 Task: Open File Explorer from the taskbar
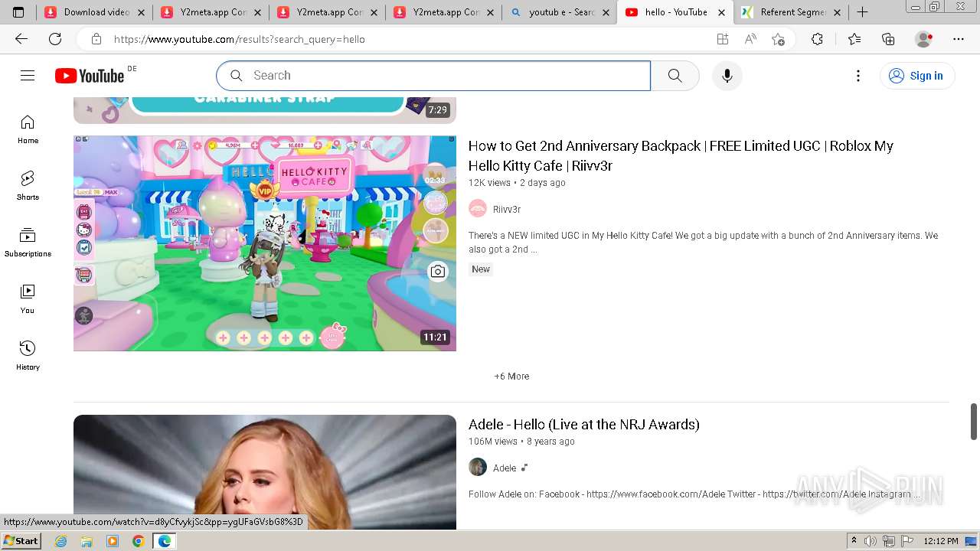(x=87, y=541)
